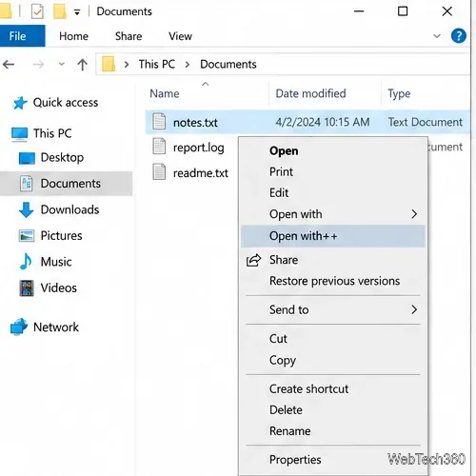The image size is (476, 476).
Task: Click the Network icon in sidebar
Action: 19,327
